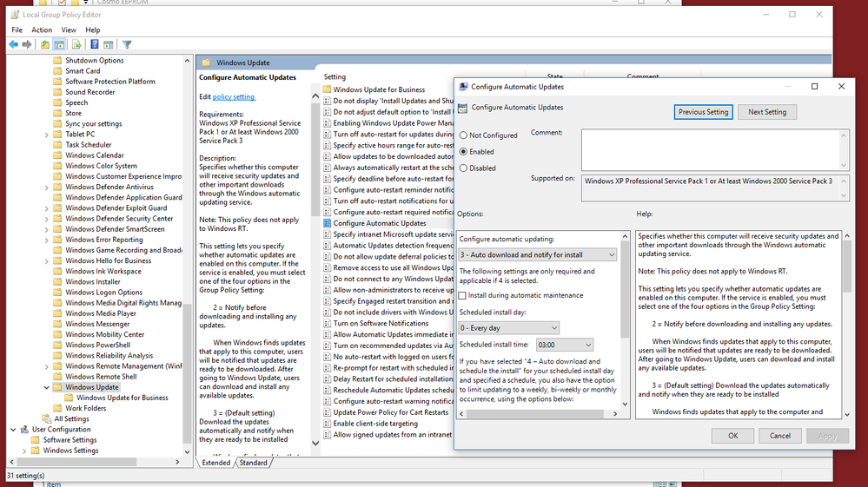868x487 pixels.
Task: Open the Action menu
Action: coord(42,30)
